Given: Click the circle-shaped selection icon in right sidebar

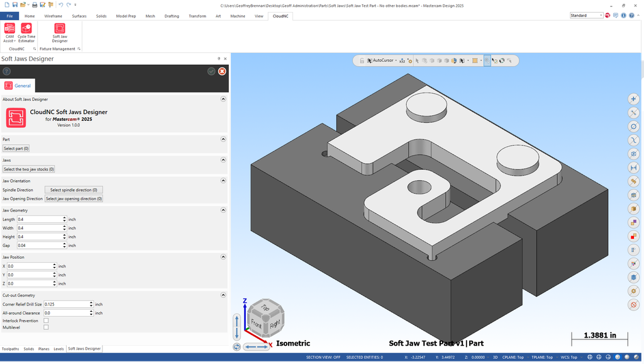Looking at the screenshot, I should [634, 127].
